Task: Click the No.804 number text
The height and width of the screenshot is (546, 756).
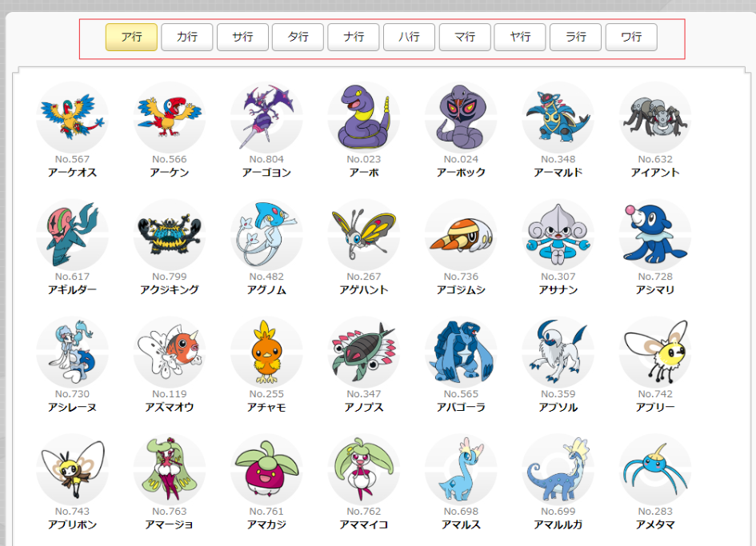Action: [266, 159]
